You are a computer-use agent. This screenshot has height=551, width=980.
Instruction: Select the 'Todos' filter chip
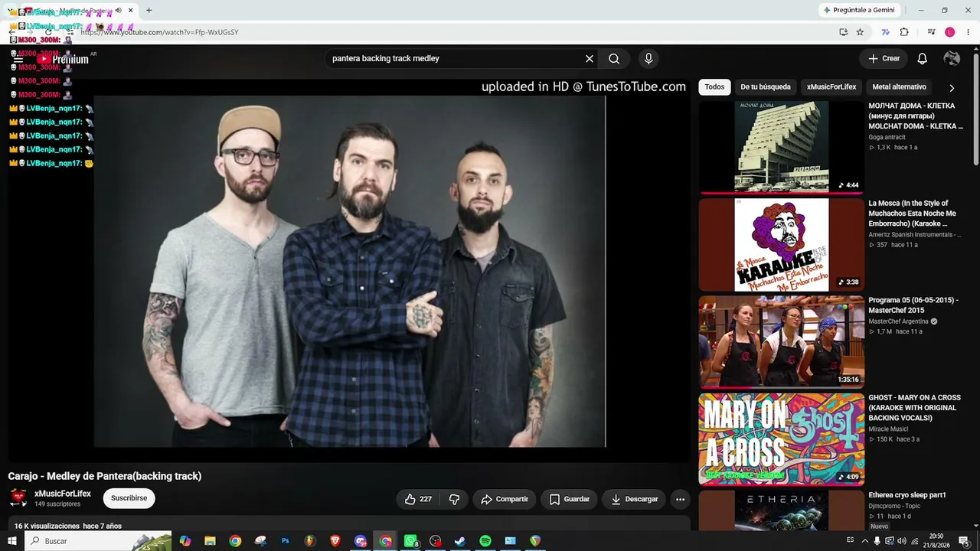click(714, 87)
